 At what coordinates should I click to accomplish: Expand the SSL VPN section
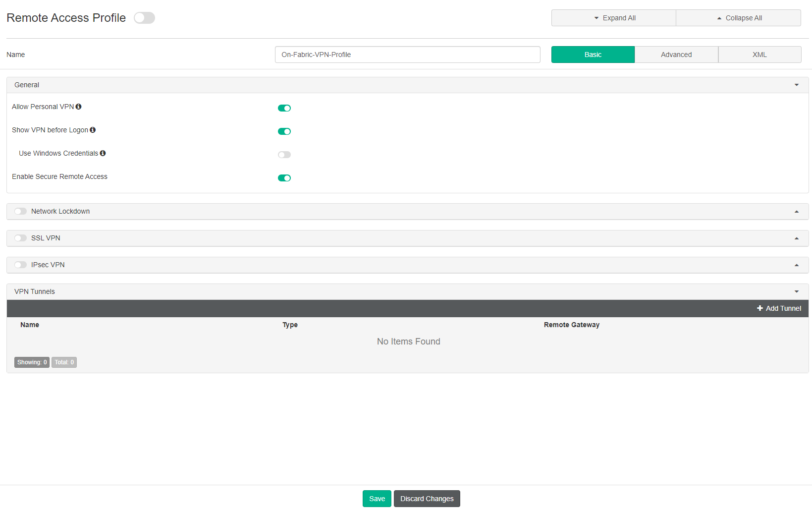(797, 238)
